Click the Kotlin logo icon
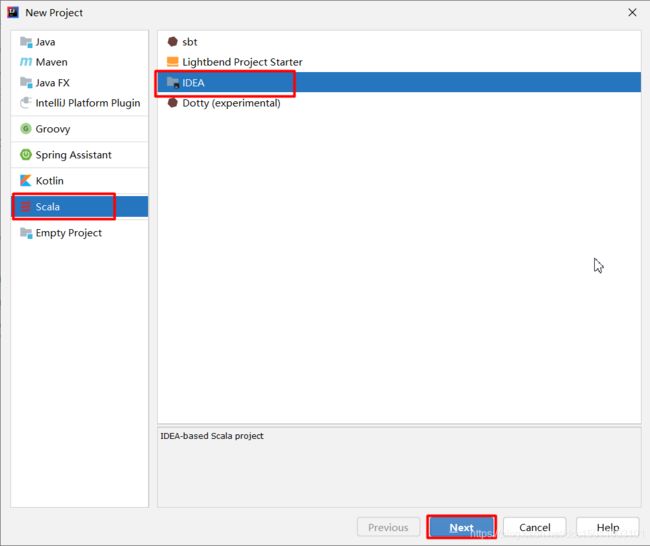Image resolution: width=650 pixels, height=546 pixels. pos(26,180)
